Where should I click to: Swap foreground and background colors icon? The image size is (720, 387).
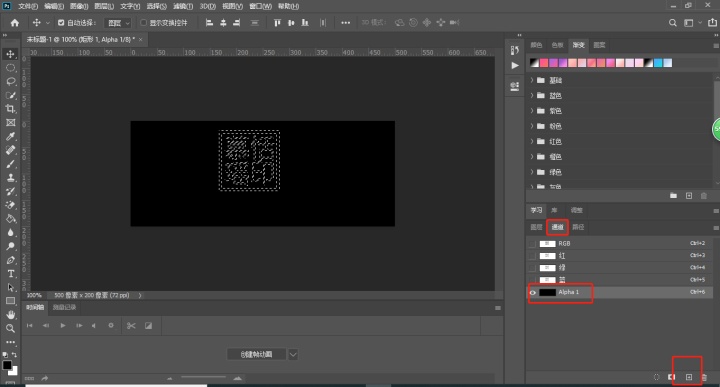(x=14, y=355)
